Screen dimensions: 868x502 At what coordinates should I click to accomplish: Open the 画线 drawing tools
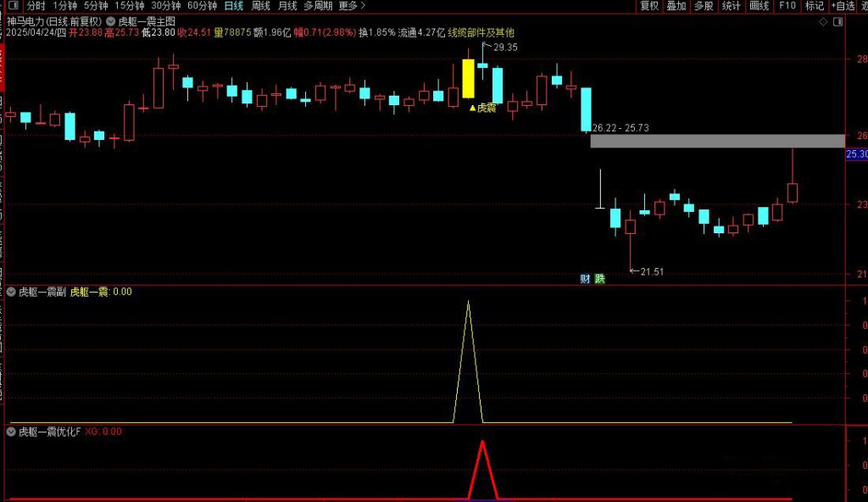[759, 6]
